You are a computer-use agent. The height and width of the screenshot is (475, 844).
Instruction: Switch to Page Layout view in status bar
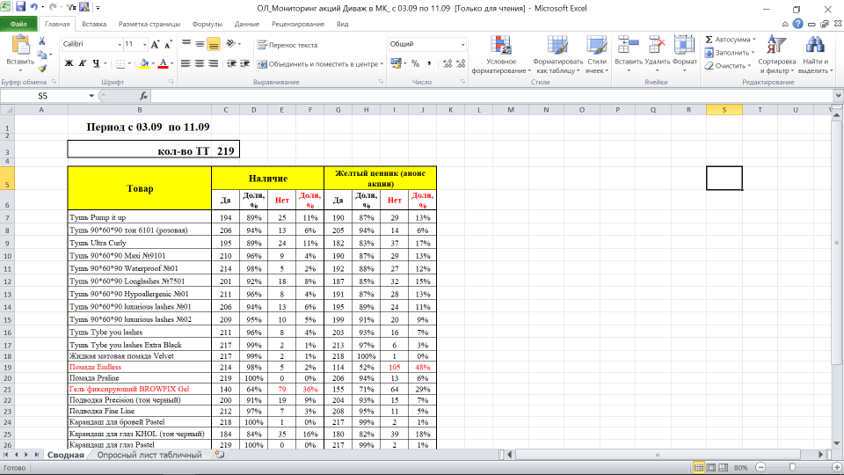coord(711,467)
